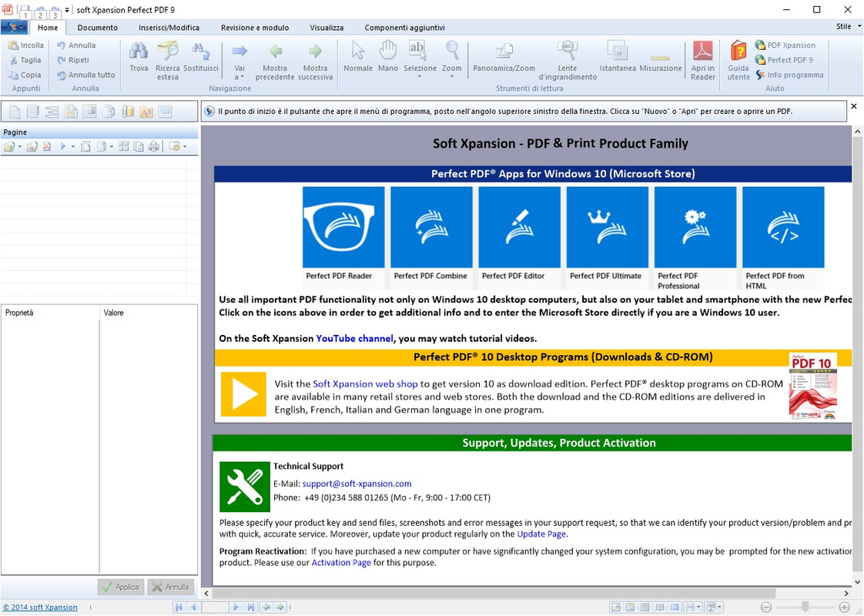Open the Trova binoculars search tool
This screenshot has height=616, width=864.
[x=139, y=57]
